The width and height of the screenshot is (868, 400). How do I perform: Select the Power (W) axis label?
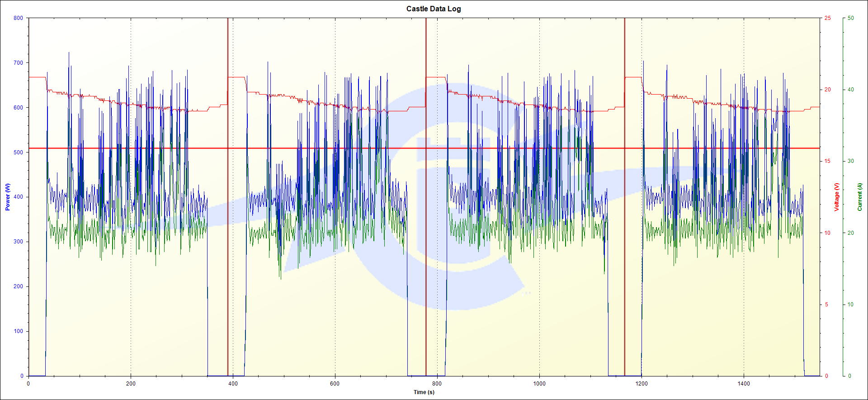tap(7, 197)
